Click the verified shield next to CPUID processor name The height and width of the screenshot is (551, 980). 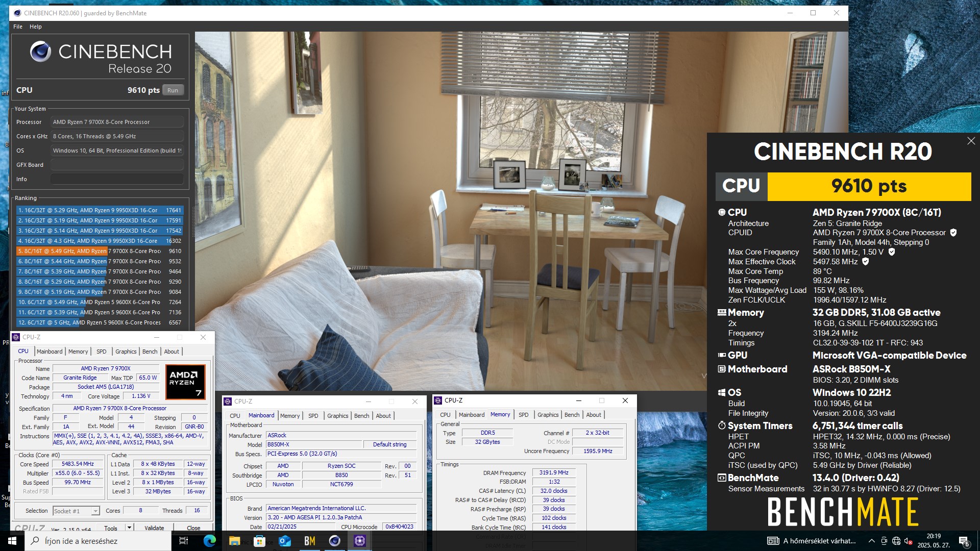coord(953,233)
